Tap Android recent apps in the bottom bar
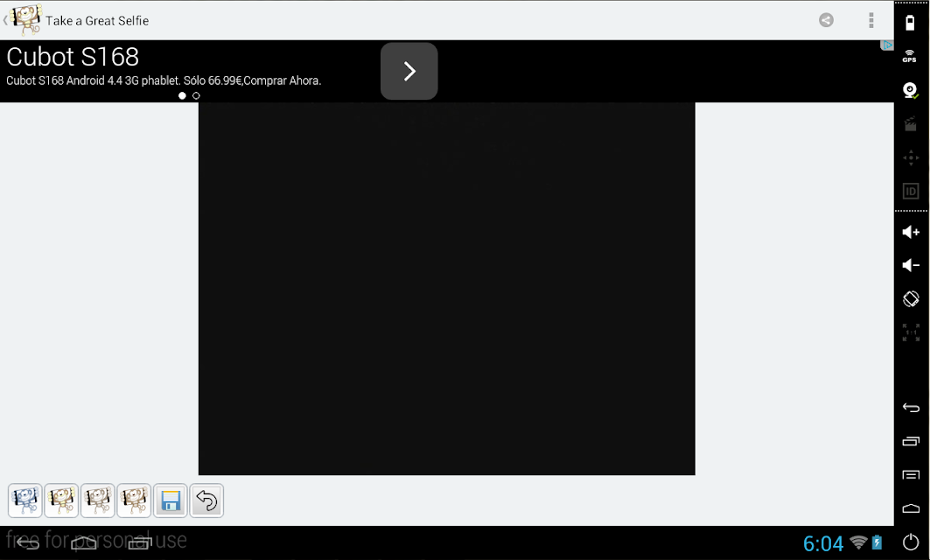930x560 pixels. 140,542
